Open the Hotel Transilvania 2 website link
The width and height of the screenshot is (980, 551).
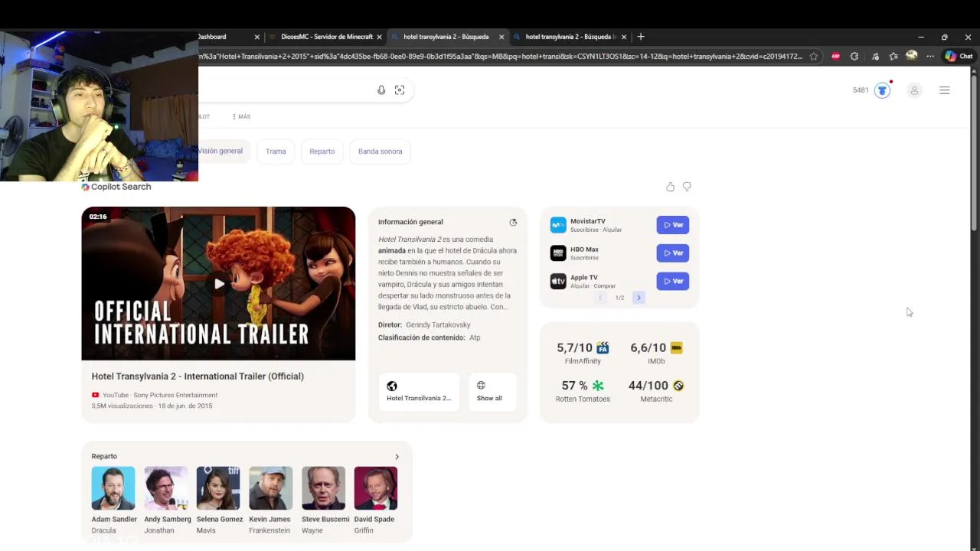419,392
